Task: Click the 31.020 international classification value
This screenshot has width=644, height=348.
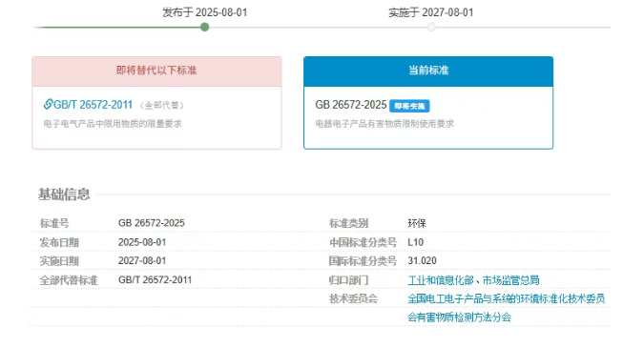Action: coord(422,260)
